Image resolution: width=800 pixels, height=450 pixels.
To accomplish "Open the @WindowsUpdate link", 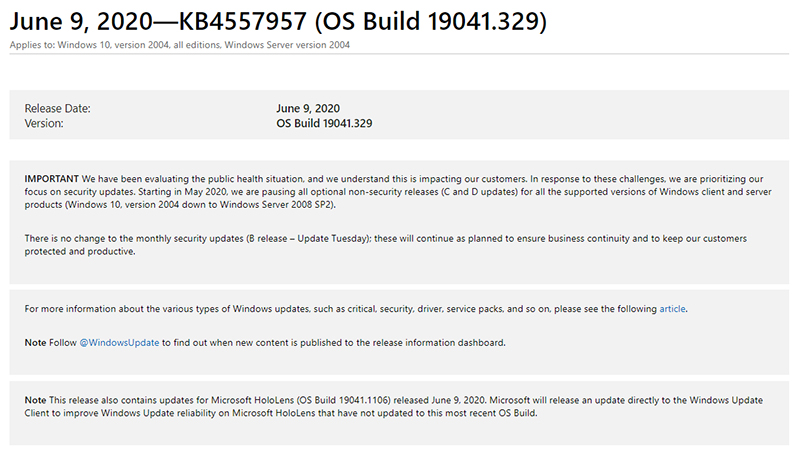I will [x=119, y=342].
